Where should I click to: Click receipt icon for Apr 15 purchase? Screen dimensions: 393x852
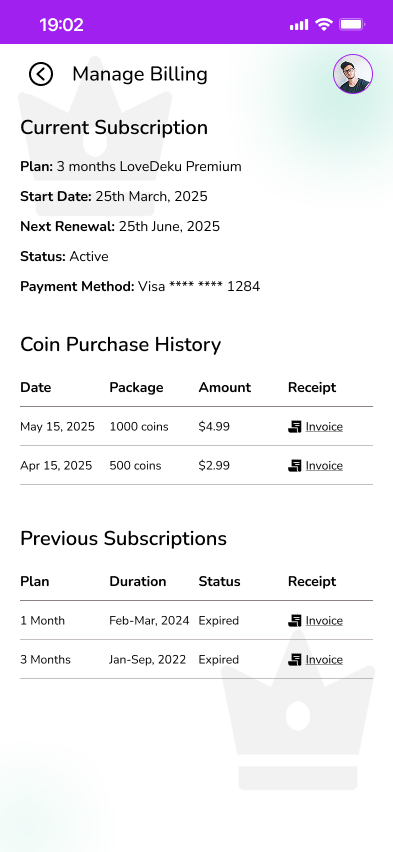295,466
